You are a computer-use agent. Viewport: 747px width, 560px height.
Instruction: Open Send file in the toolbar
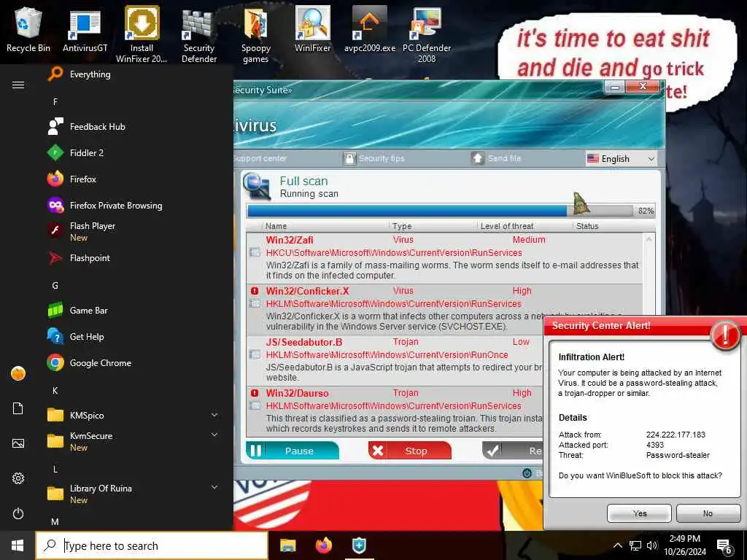coord(496,158)
